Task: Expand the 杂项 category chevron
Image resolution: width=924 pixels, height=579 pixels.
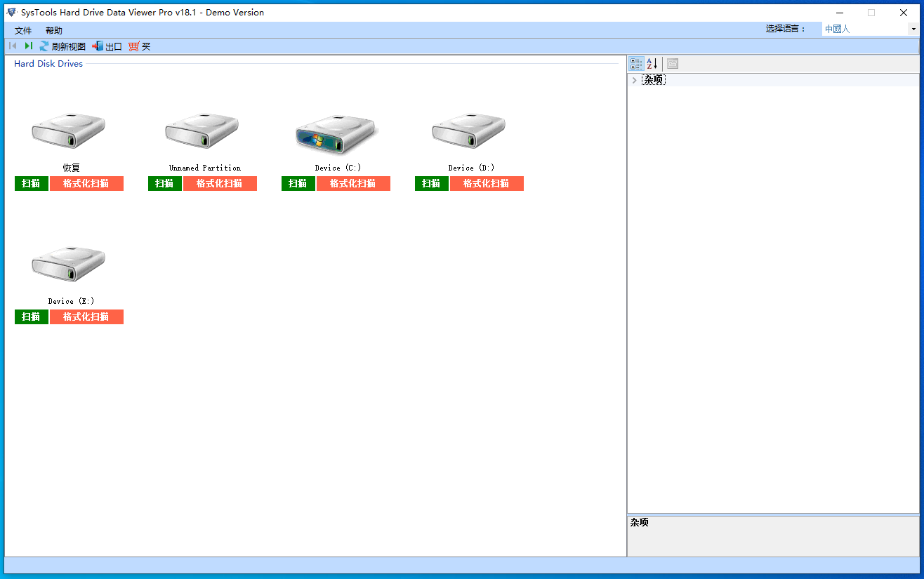Action: tap(634, 80)
